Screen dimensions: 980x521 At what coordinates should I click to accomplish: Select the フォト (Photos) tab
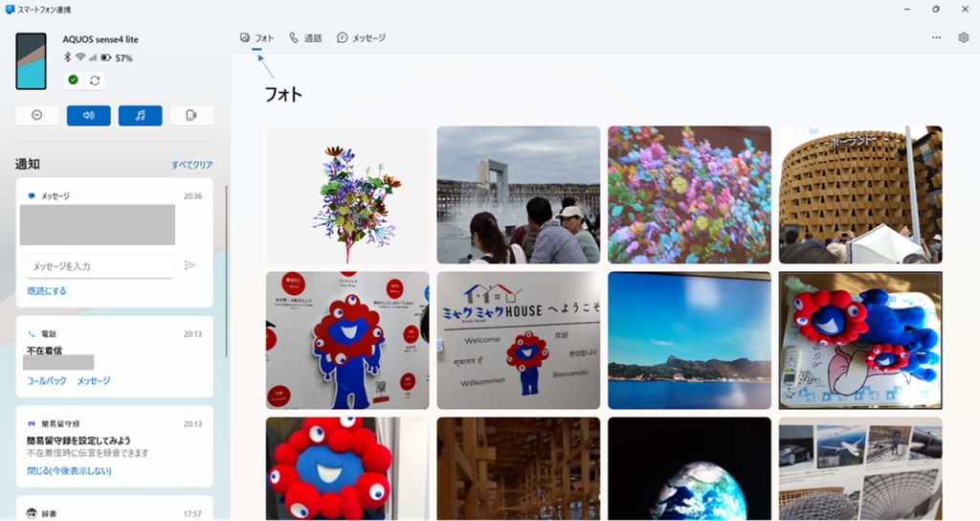pos(256,38)
